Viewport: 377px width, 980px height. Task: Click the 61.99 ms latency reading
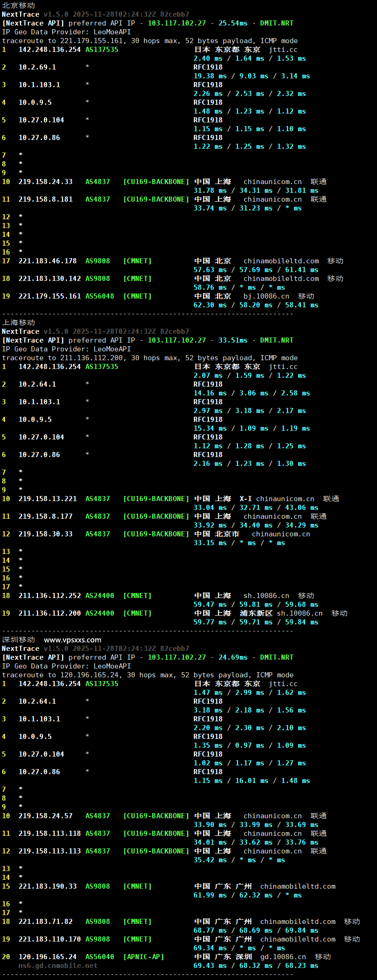[210, 895]
